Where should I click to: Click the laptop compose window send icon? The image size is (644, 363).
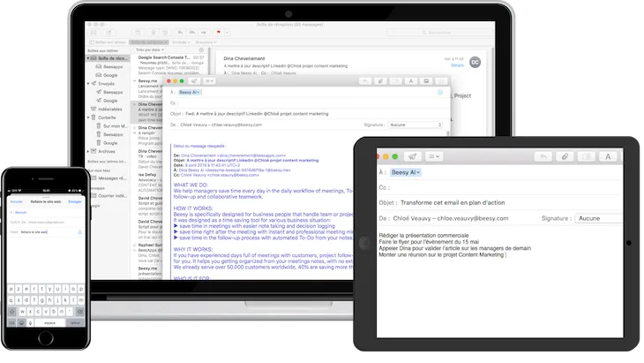click(194, 81)
